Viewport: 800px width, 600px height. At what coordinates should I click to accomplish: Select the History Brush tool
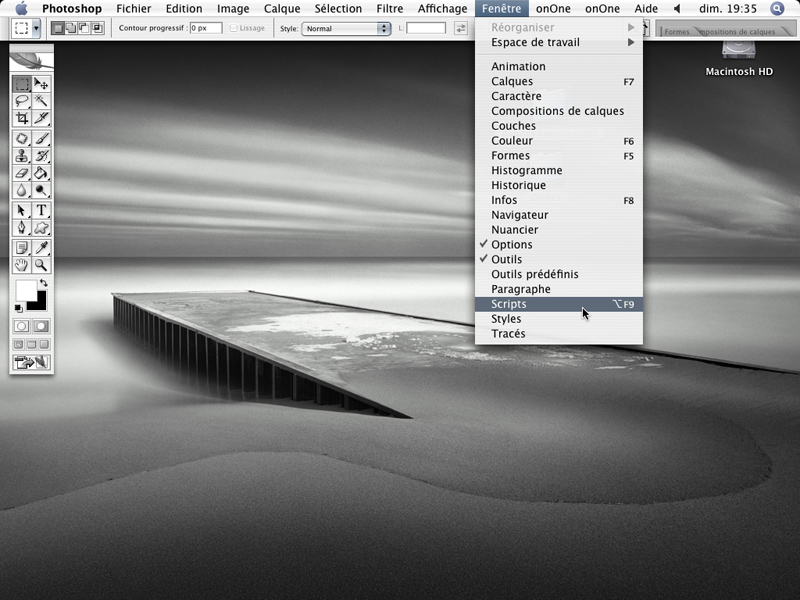[x=41, y=156]
